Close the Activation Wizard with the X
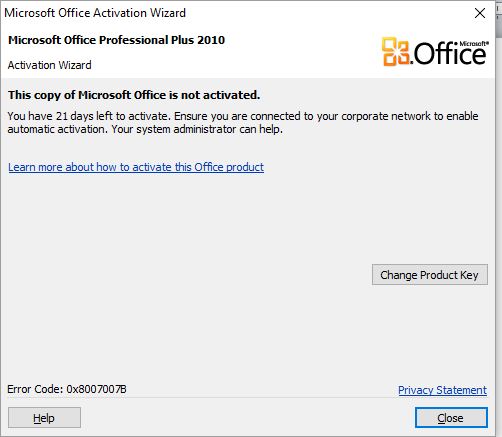The height and width of the screenshot is (437, 502). pos(480,13)
